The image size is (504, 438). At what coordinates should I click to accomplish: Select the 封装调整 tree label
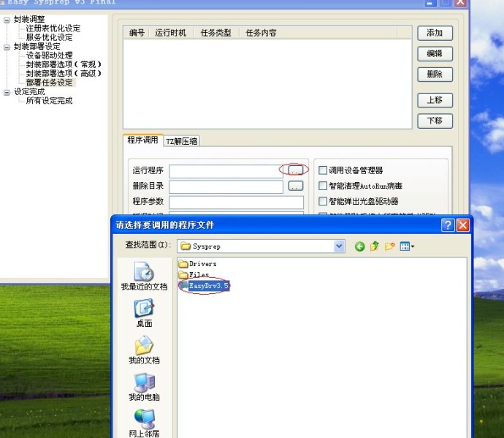pyautogui.click(x=29, y=19)
